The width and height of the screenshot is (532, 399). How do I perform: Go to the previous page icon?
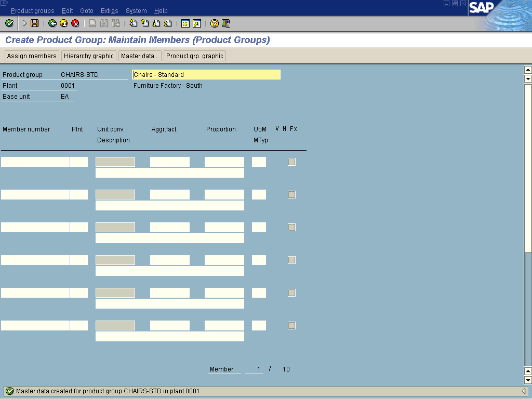[x=145, y=23]
